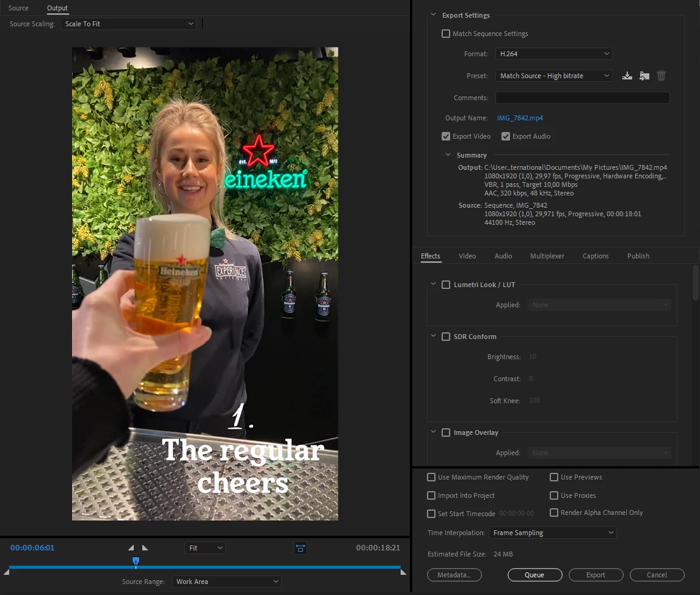Screen dimensions: 700x595
Task: Check Use Maximum Render Quality
Action: [x=431, y=477]
